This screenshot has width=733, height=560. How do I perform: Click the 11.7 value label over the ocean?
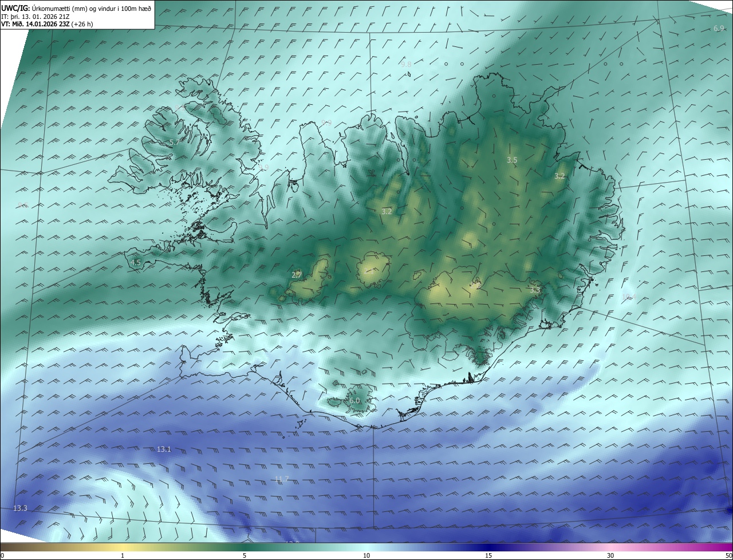coord(282,479)
